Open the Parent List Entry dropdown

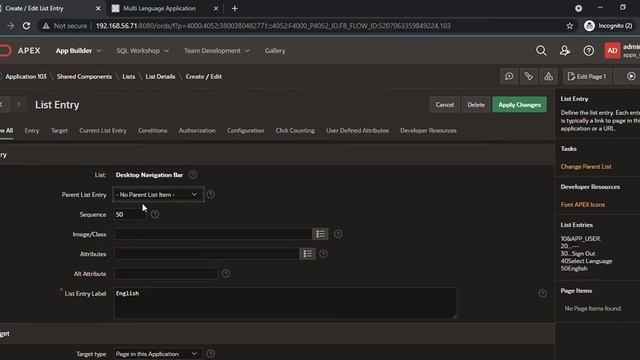pos(158,195)
